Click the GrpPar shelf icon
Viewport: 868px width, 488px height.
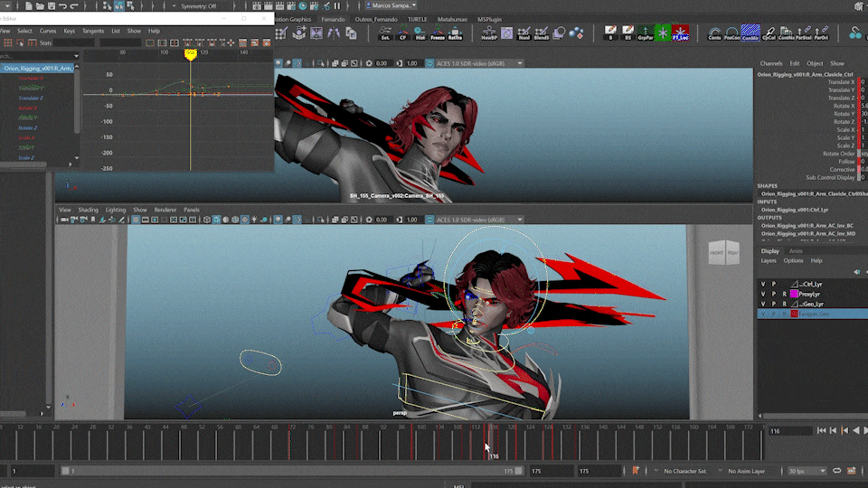click(645, 33)
